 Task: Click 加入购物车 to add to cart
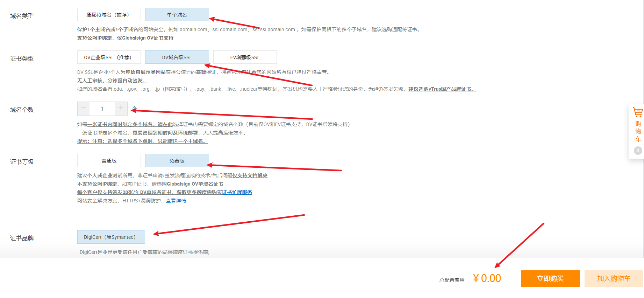[614, 279]
